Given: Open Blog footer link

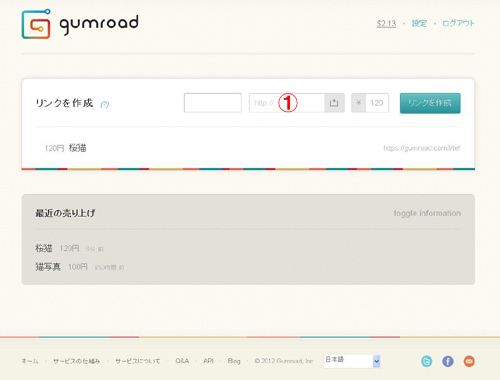Looking at the screenshot, I should click(x=234, y=361).
